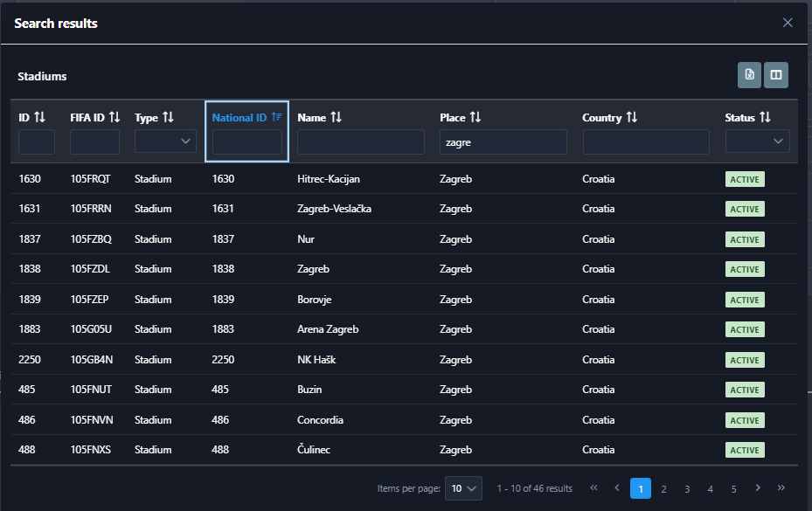Open the column visibility settings icon
Screen dimensions: 812x511
click(776, 75)
